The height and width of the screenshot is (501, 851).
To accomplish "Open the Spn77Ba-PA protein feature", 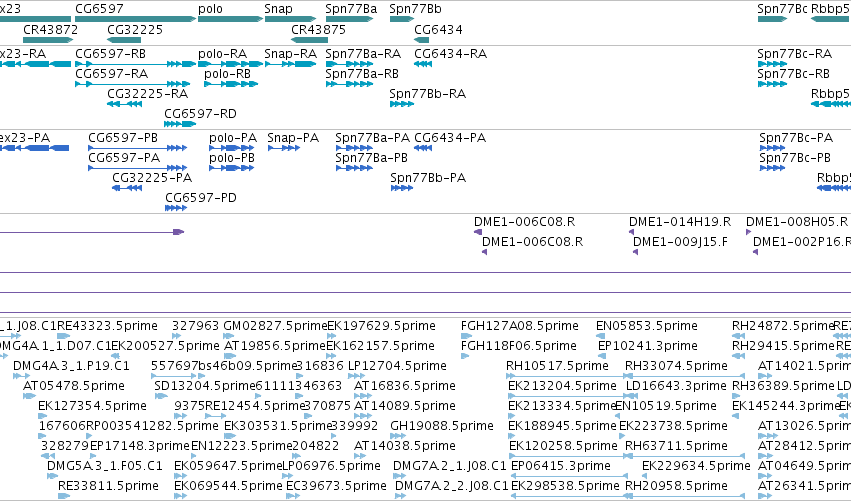I will click(354, 148).
